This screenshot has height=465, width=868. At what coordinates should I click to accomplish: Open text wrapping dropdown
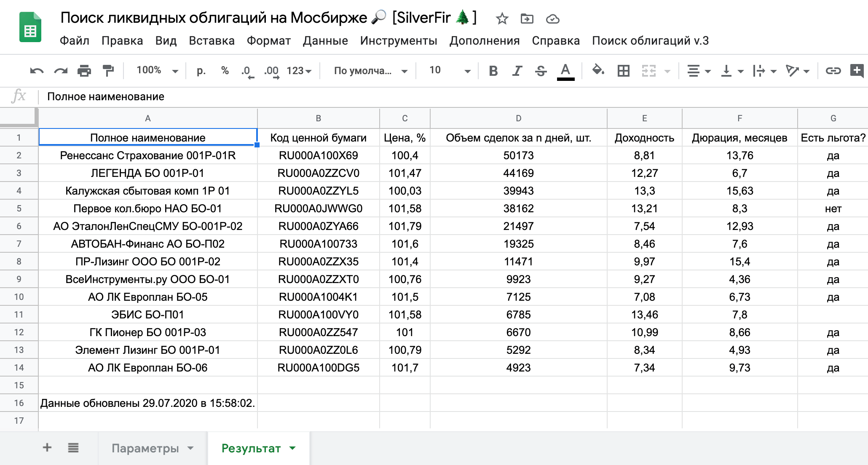click(x=764, y=71)
